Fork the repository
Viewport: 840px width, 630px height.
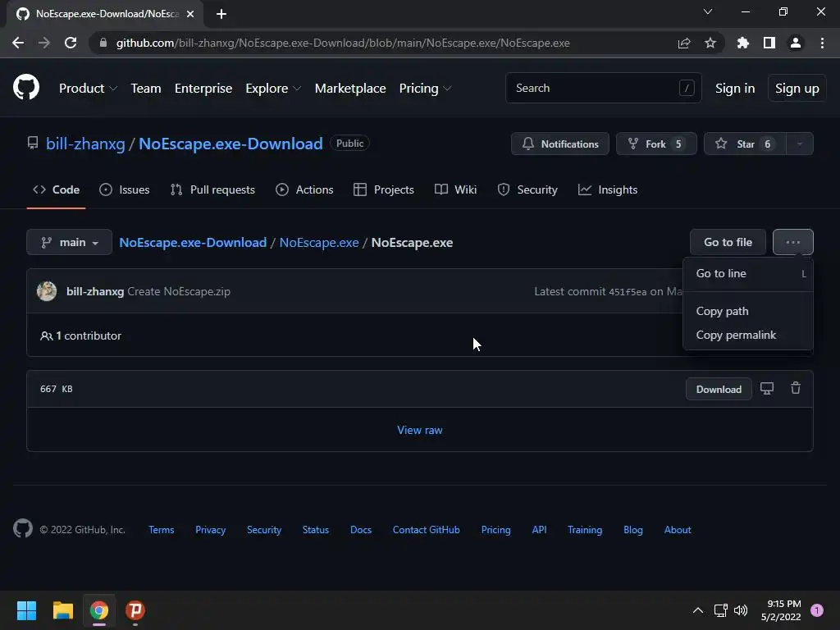pos(656,144)
